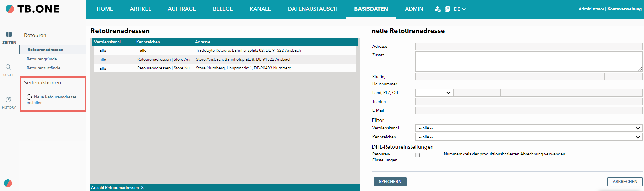
Task: Open the ADMIN menu
Action: tap(414, 9)
